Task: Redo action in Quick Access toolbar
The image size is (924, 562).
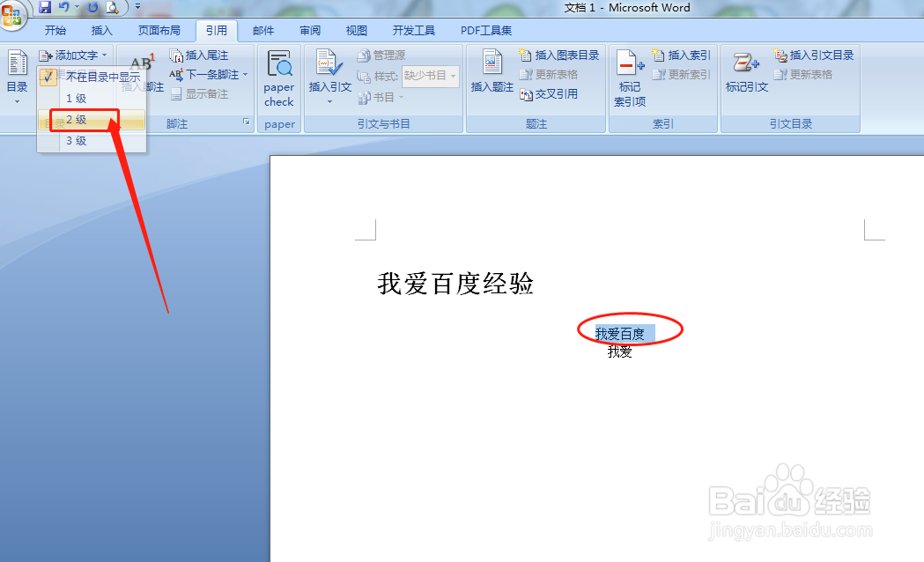Action: (92, 7)
